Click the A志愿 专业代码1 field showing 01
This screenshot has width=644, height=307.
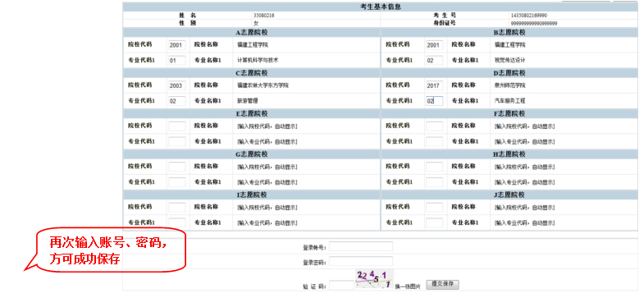(177, 61)
